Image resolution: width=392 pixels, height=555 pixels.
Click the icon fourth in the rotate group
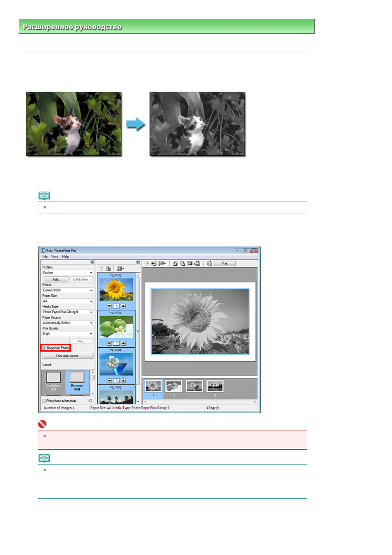197,264
